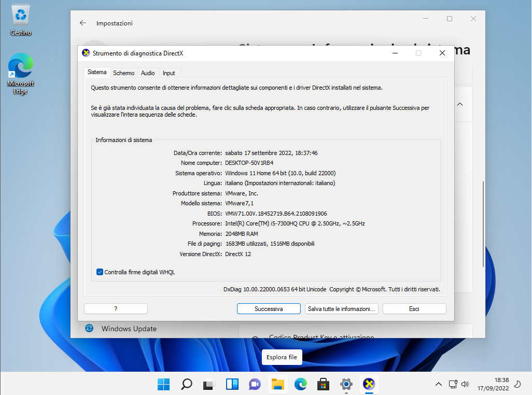This screenshot has width=532, height=395.
Task: Click the Windows Update icon in Impostazioni
Action: click(x=89, y=328)
